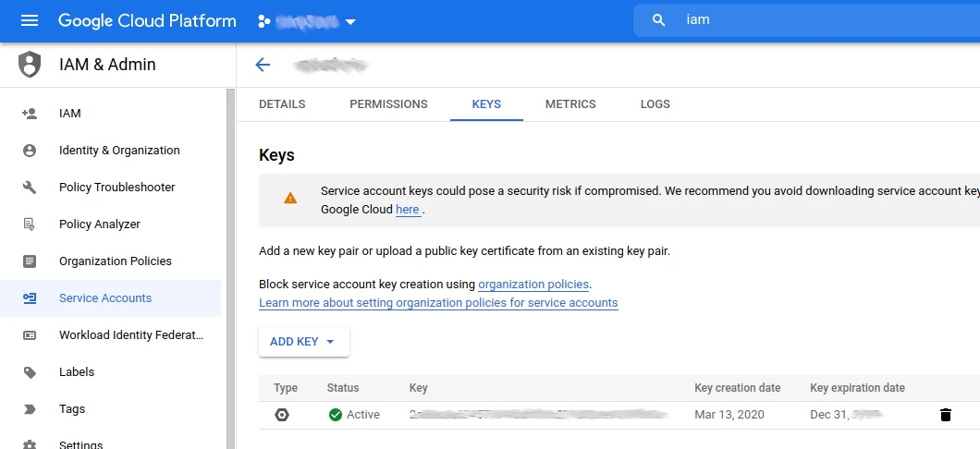Viewport: 980px width, 449px height.
Task: Click the Google Cloud Platform logo text
Action: [147, 20]
